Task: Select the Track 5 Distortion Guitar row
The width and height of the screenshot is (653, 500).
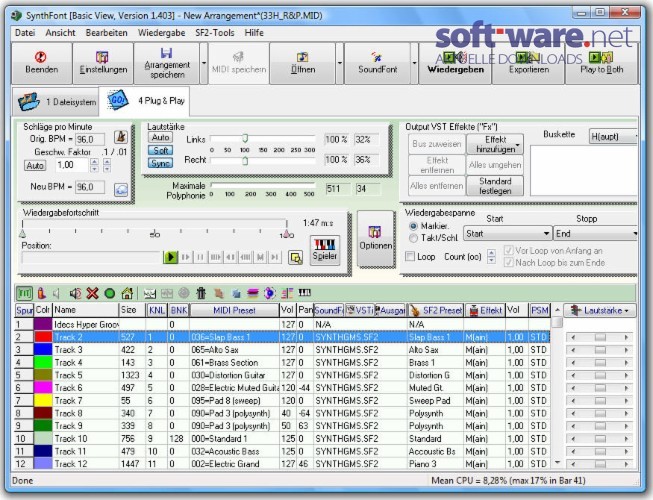Action: point(282,375)
